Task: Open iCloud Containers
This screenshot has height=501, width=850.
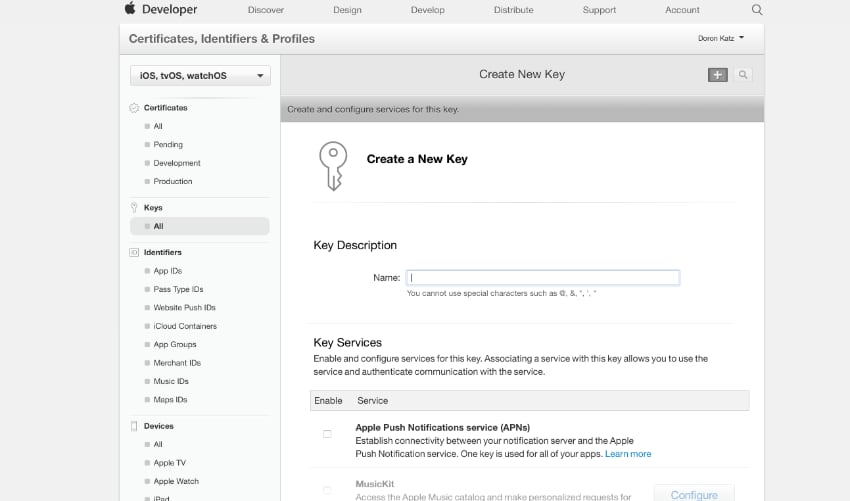Action: pyautogui.click(x=185, y=326)
